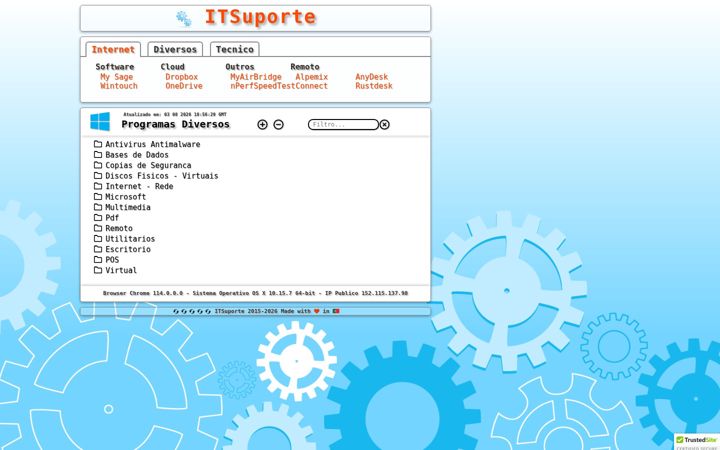Click the Cloud column heading
Image resolution: width=720 pixels, height=450 pixels.
tap(173, 67)
